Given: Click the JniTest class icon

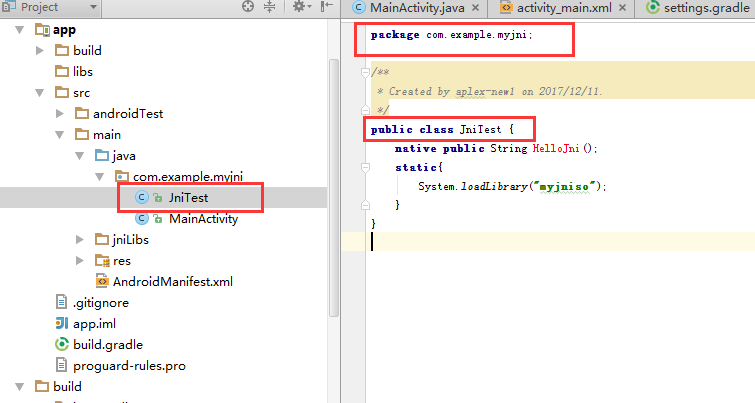Looking at the screenshot, I should click(142, 197).
